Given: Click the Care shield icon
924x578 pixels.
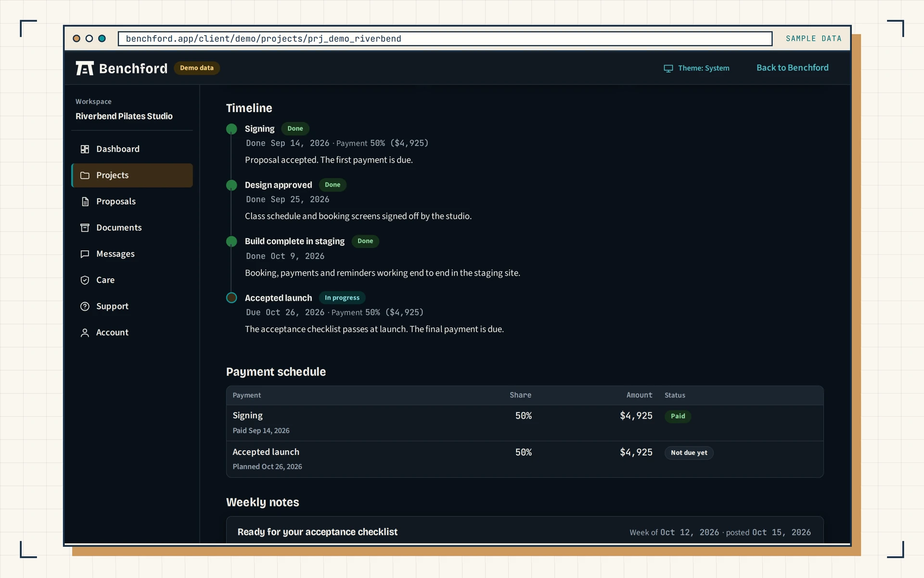Looking at the screenshot, I should [x=85, y=280].
